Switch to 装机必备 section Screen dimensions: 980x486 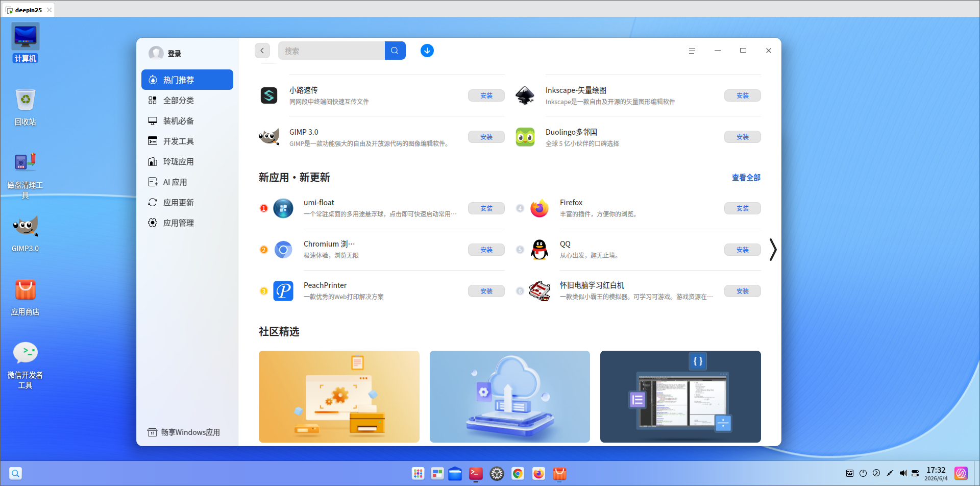tap(187, 120)
